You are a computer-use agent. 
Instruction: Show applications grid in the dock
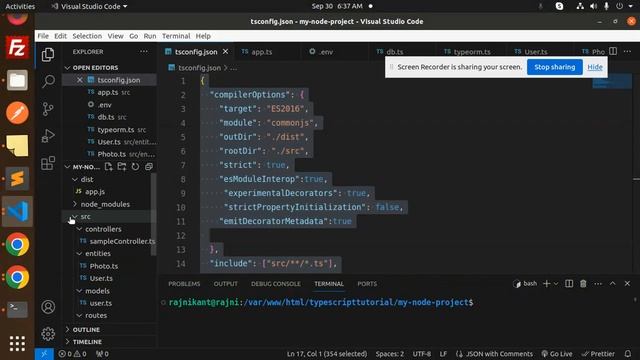click(17, 343)
